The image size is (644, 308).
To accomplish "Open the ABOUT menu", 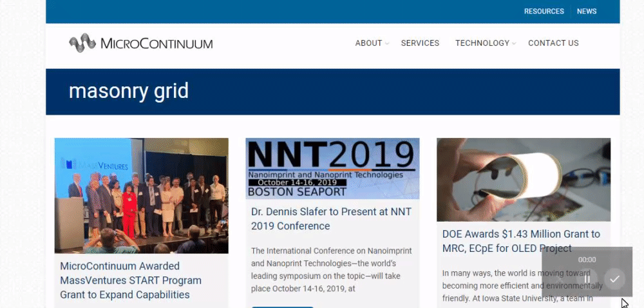I will [368, 43].
